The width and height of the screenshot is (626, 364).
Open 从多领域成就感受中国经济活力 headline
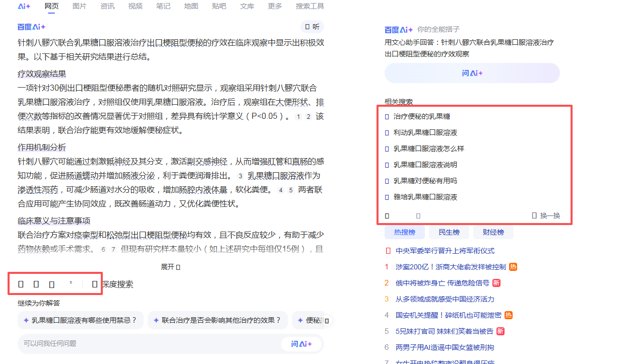pos(445,299)
